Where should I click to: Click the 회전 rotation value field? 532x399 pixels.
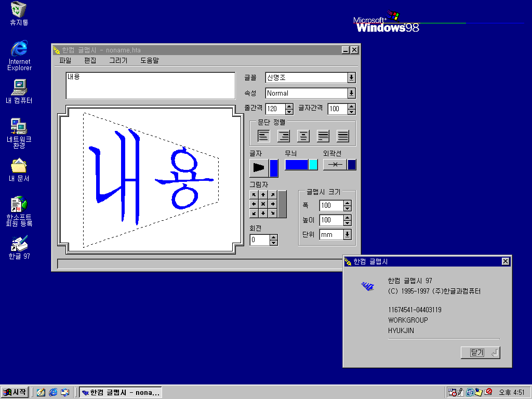[260, 240]
